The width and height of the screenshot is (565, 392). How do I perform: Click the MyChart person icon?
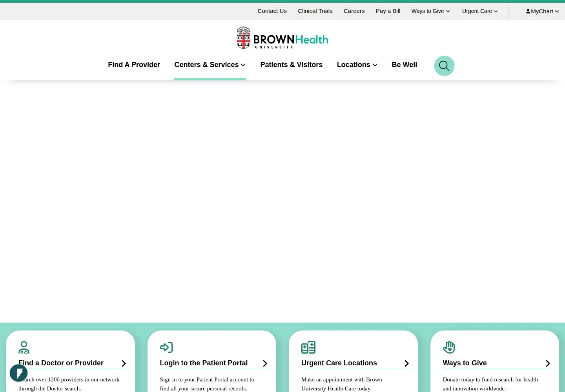pos(528,11)
